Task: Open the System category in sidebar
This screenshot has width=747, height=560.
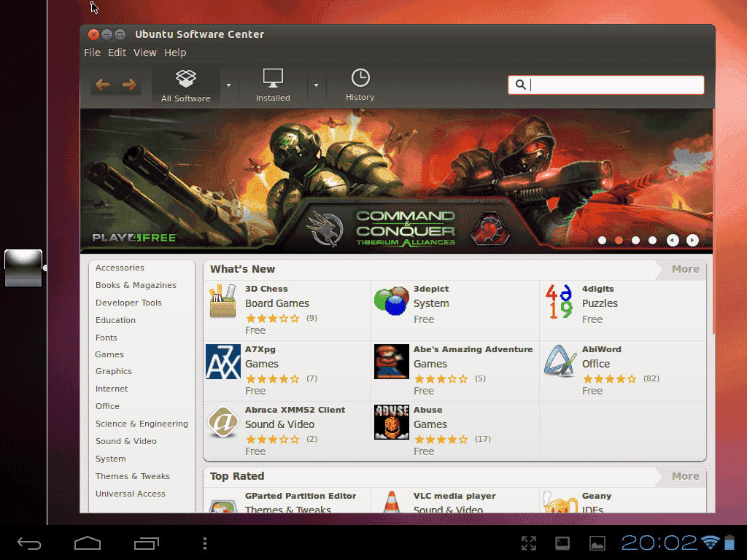Action: click(x=111, y=459)
